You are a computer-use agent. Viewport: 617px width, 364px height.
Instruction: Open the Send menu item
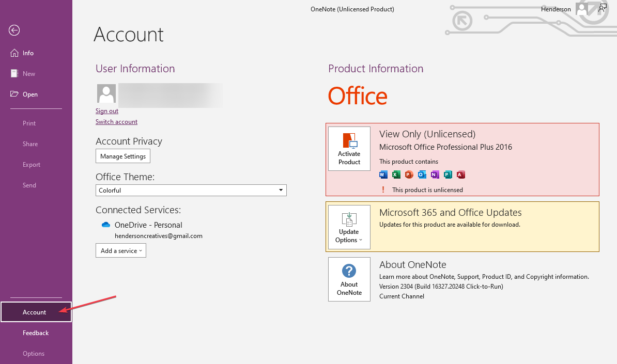29,185
